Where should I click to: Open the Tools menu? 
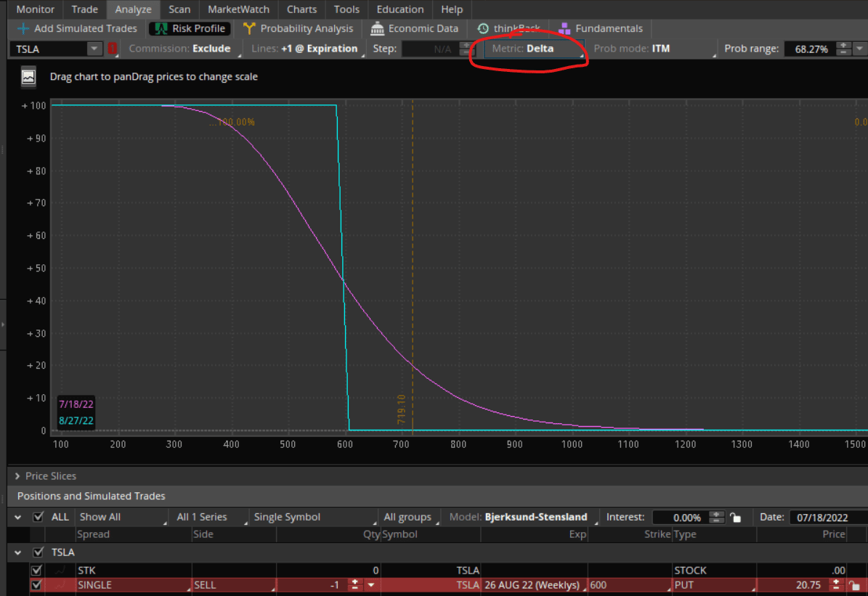point(346,9)
